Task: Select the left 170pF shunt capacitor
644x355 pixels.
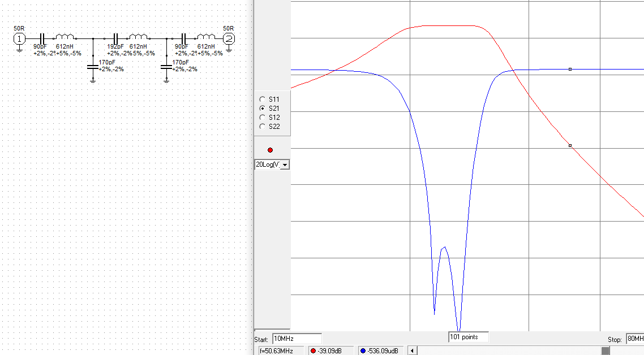Action: click(x=93, y=67)
